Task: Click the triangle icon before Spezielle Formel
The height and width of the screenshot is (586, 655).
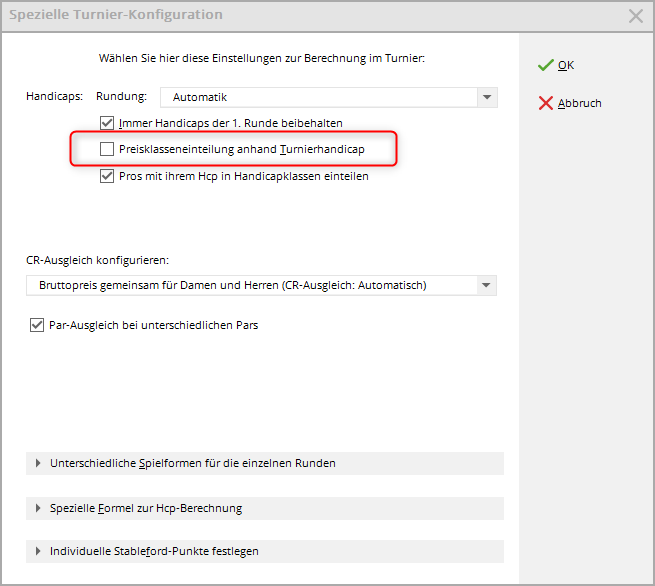Action: tap(39, 508)
